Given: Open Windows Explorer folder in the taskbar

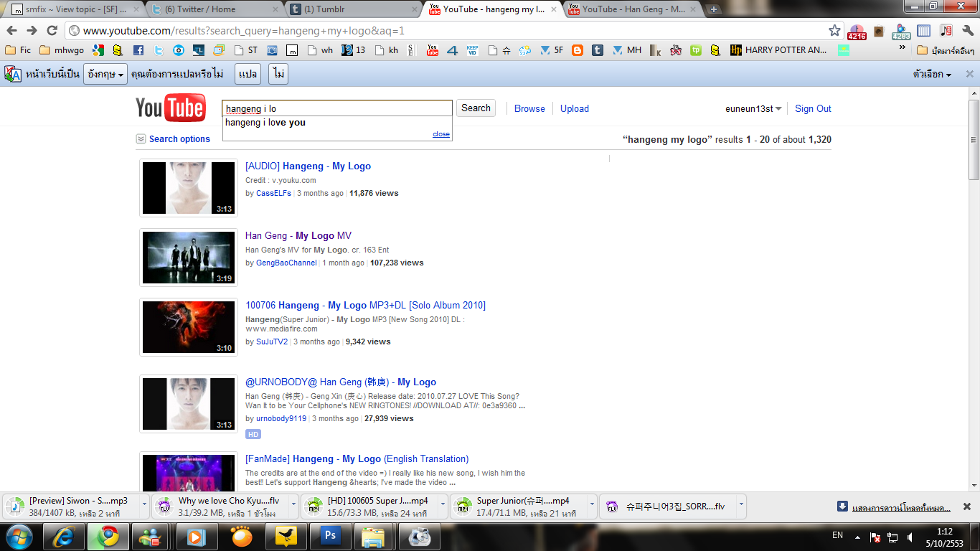Looking at the screenshot, I should coord(374,536).
